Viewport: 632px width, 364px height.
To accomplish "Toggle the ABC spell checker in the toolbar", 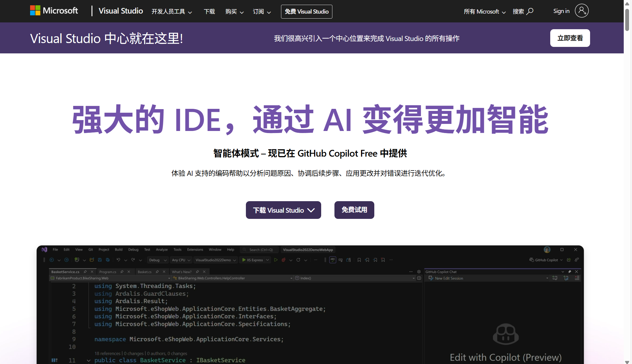I will [x=332, y=260].
